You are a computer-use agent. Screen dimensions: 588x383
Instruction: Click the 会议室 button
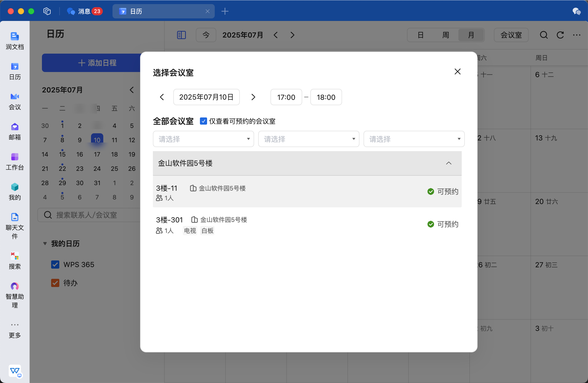[511, 35]
